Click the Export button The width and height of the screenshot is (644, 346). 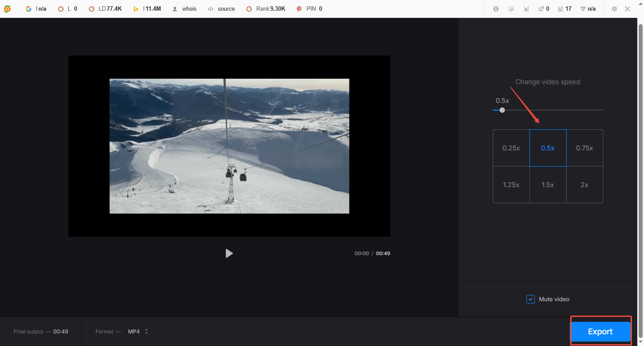600,332
